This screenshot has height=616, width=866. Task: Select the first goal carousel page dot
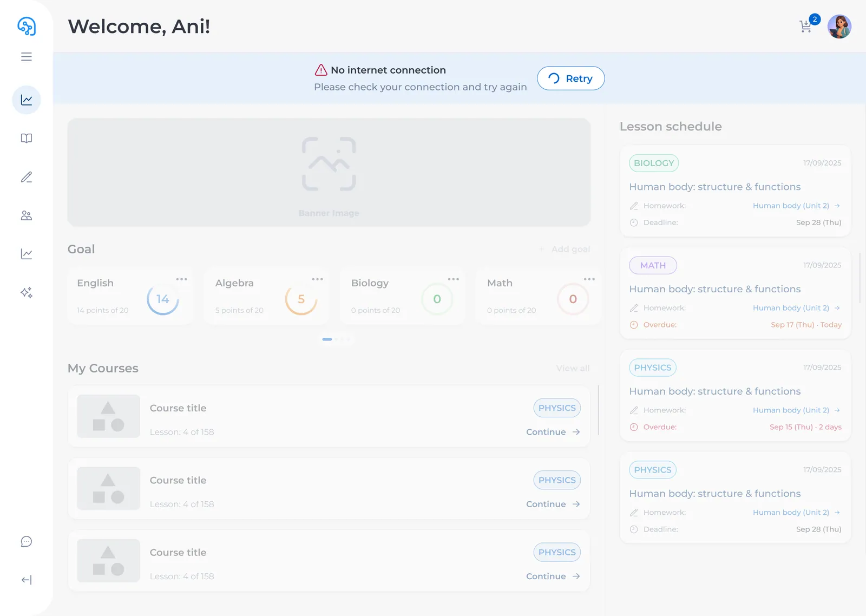327,339
